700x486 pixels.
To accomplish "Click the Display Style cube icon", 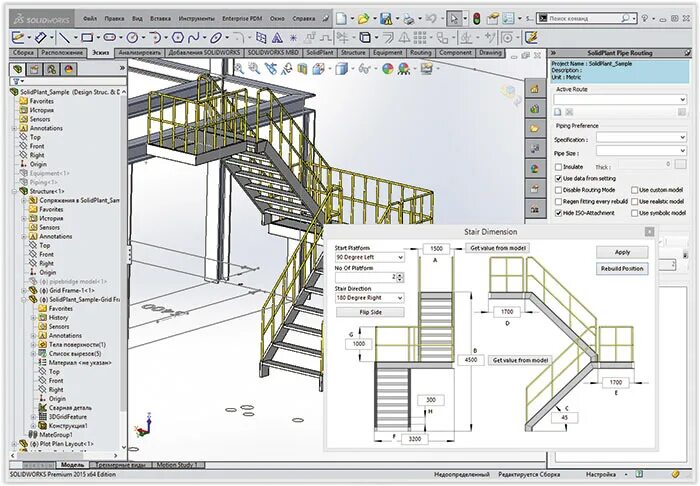I will pyautogui.click(x=342, y=69).
